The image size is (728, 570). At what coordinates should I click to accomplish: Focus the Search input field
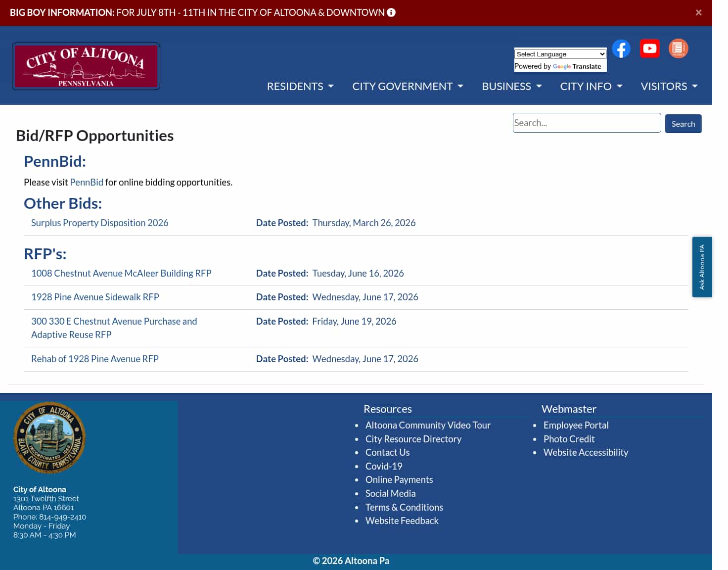click(x=587, y=123)
